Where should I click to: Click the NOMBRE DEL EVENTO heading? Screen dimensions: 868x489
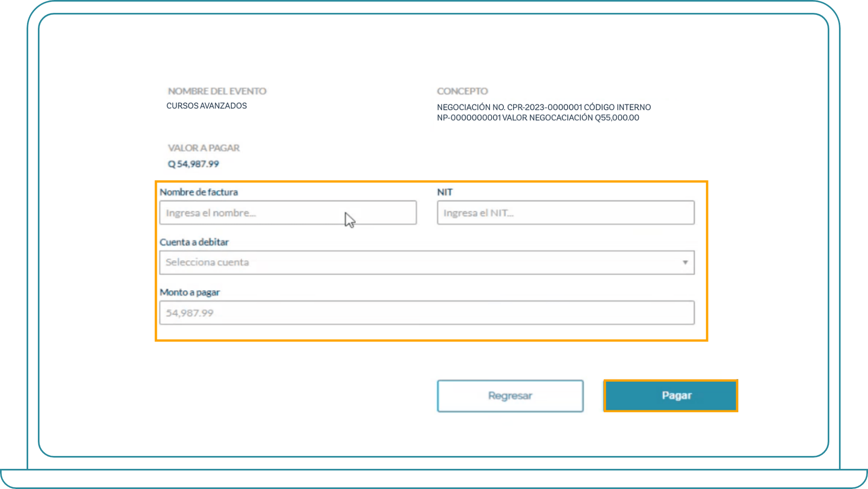tap(217, 91)
